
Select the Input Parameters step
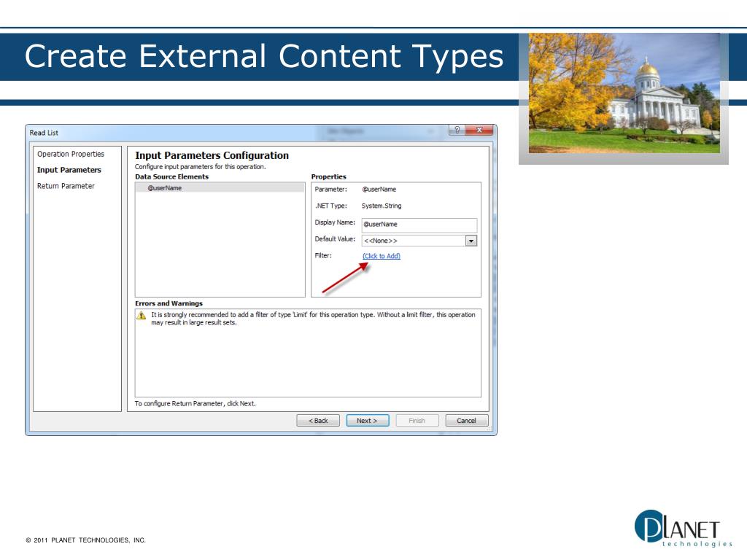click(69, 170)
